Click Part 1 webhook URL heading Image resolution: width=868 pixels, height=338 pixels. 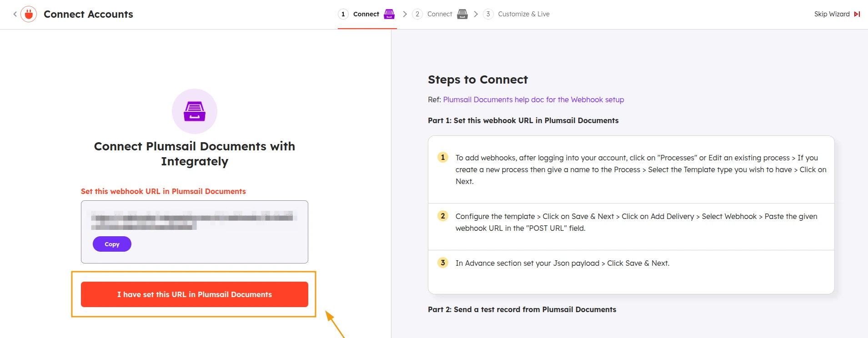click(x=523, y=120)
